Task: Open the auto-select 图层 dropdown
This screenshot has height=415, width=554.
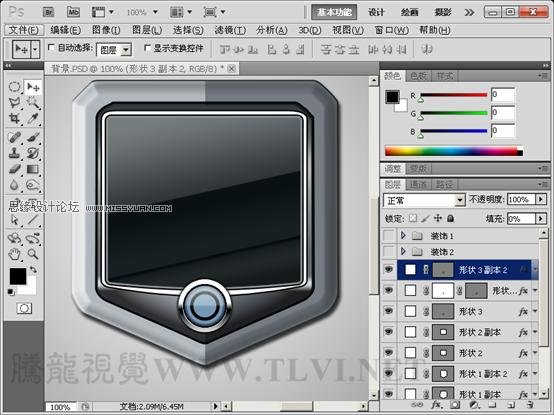Action: tap(114, 50)
